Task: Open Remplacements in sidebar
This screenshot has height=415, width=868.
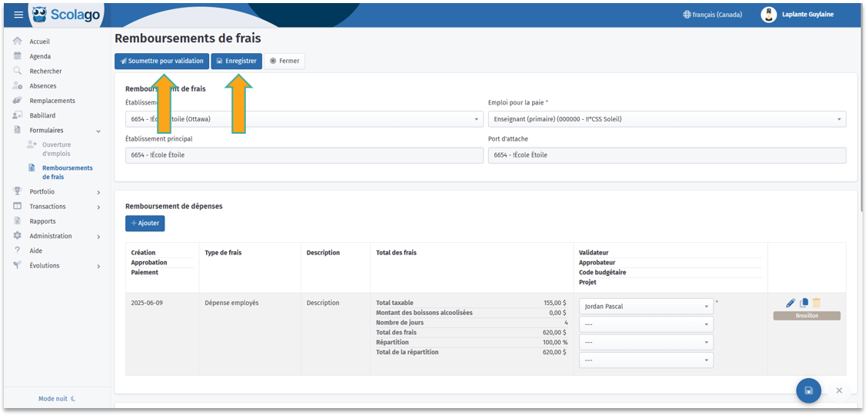Action: point(52,101)
